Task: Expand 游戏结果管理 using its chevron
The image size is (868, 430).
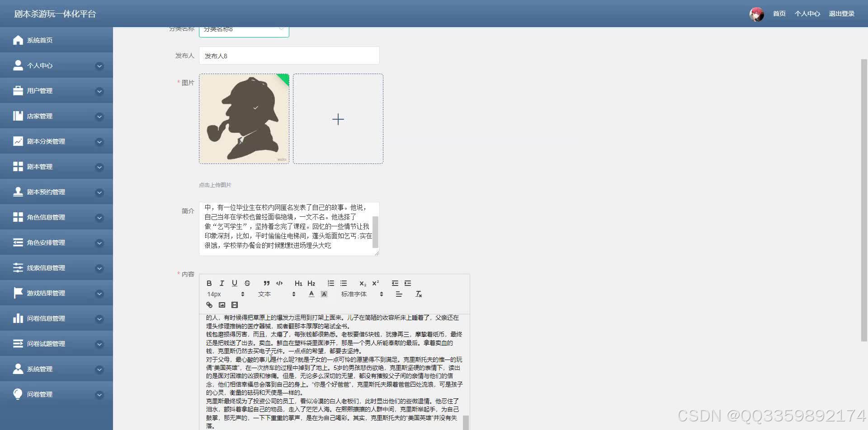Action: coord(99,294)
